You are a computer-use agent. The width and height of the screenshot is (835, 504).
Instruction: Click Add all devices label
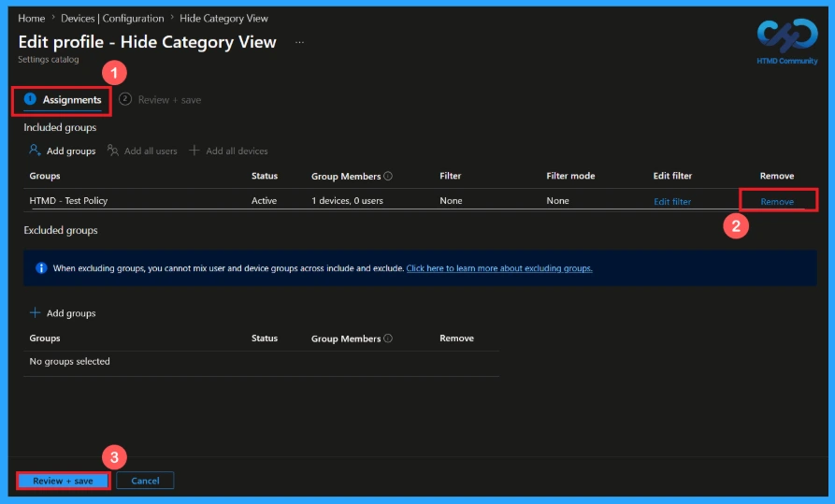[237, 151]
